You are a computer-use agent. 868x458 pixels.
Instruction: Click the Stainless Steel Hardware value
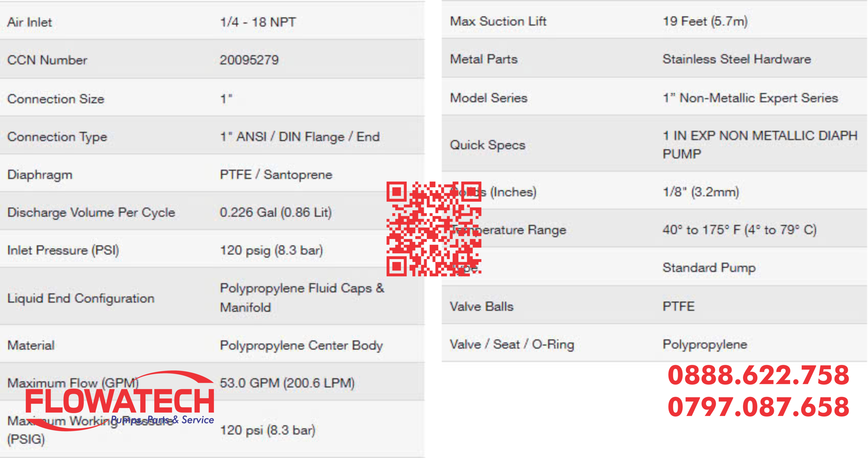coord(737,59)
